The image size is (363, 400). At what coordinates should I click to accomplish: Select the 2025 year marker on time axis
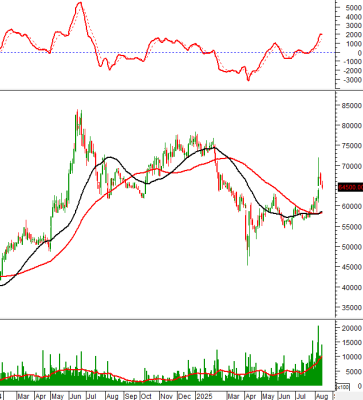(204, 396)
